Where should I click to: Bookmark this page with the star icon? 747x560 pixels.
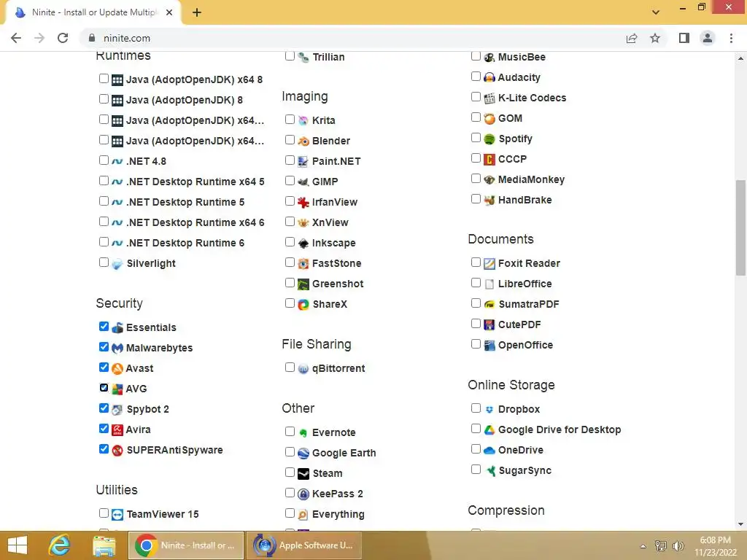coord(655,38)
